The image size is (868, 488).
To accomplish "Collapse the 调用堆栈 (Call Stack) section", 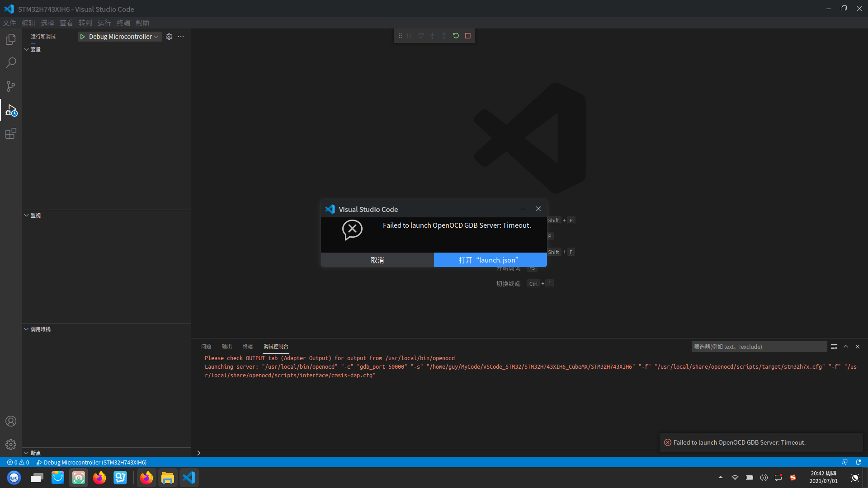I will click(x=106, y=329).
